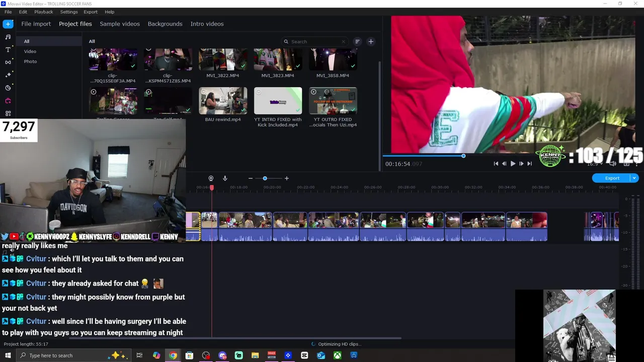Open File Explorer from taskbar
The height and width of the screenshot is (362, 644).
point(255,355)
